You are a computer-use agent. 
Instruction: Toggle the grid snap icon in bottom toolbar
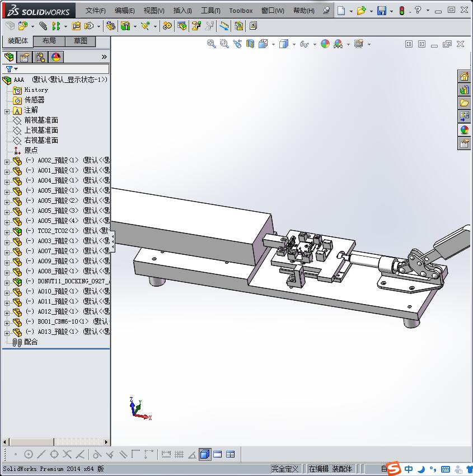179,454
